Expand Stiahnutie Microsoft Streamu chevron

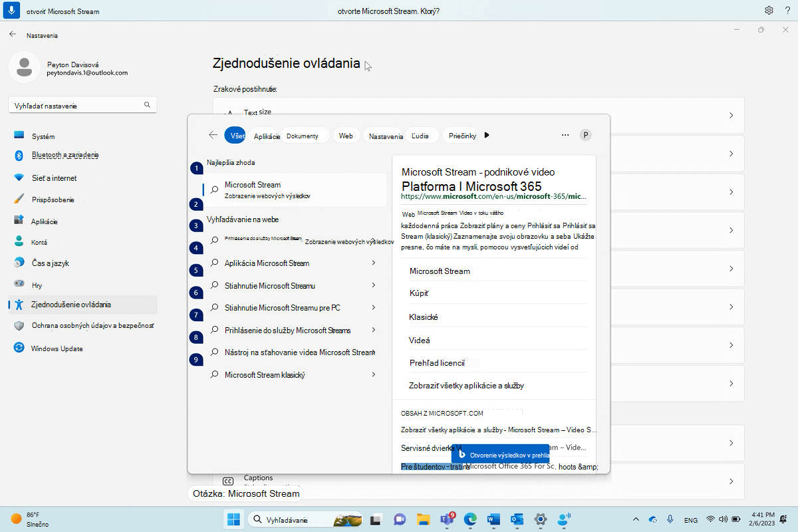(x=374, y=285)
